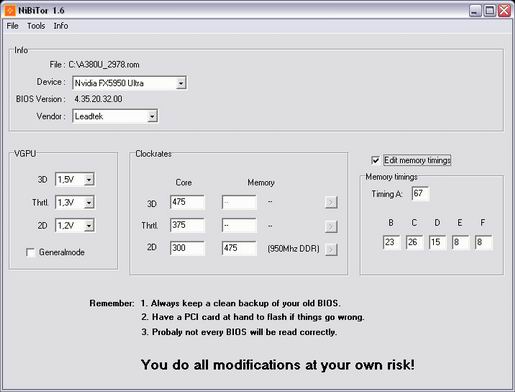Viewport: 515px width, 392px height.
Task: Minimize the NiBiTor window
Action: 475,11
